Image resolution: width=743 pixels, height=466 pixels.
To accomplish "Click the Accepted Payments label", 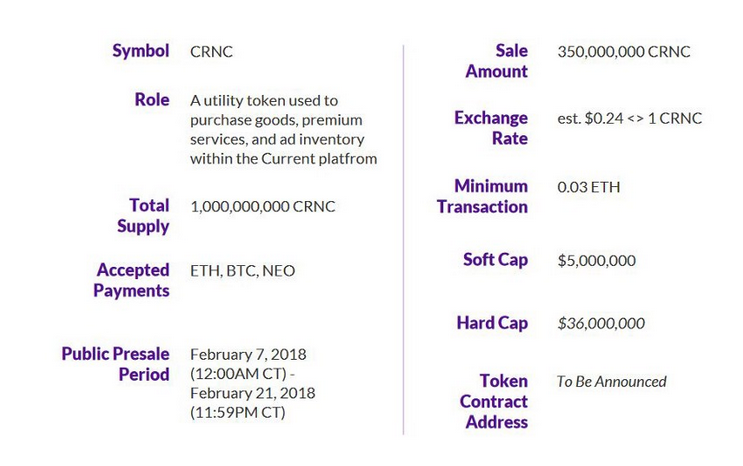I will click(132, 280).
